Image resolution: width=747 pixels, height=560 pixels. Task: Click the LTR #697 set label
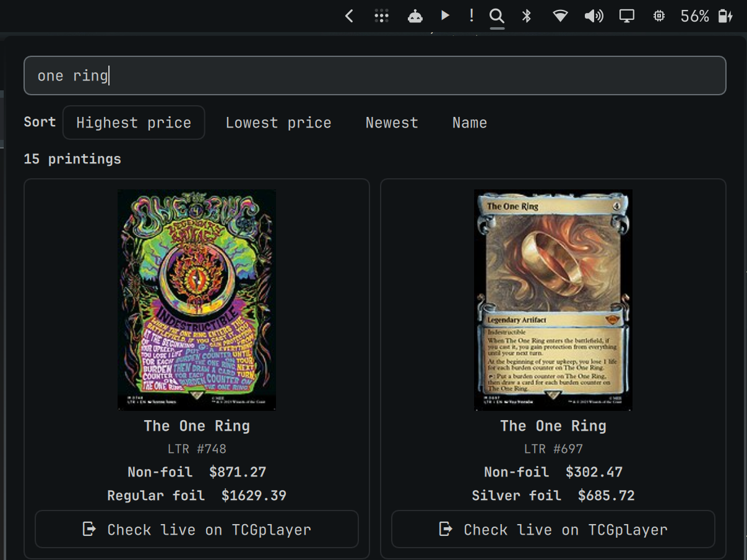(x=553, y=449)
